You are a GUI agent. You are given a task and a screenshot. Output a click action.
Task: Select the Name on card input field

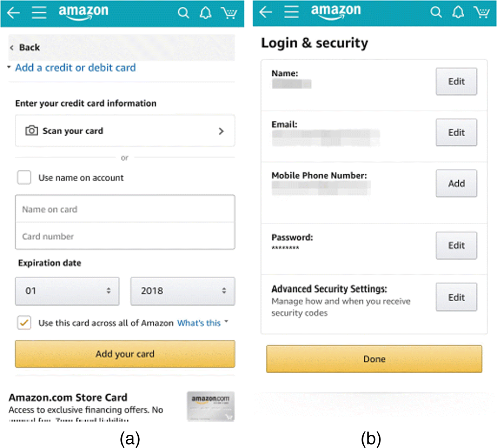(125, 209)
